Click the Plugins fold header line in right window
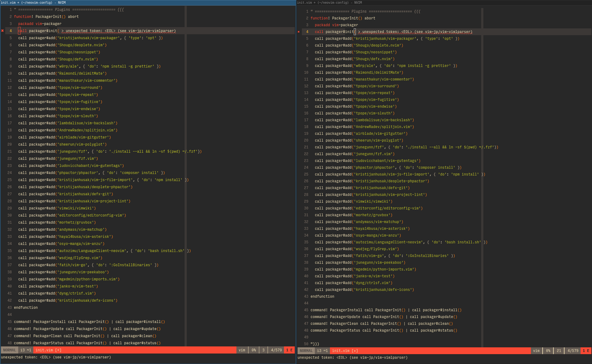The width and height of the screenshot is (592, 364). click(365, 11)
